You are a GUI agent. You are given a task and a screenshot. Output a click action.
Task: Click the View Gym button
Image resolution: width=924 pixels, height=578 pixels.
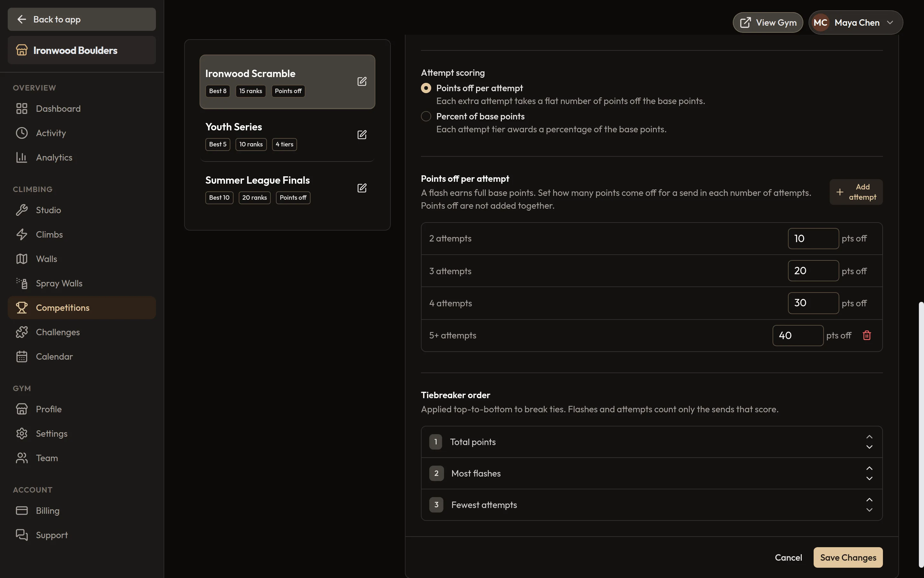click(x=767, y=22)
